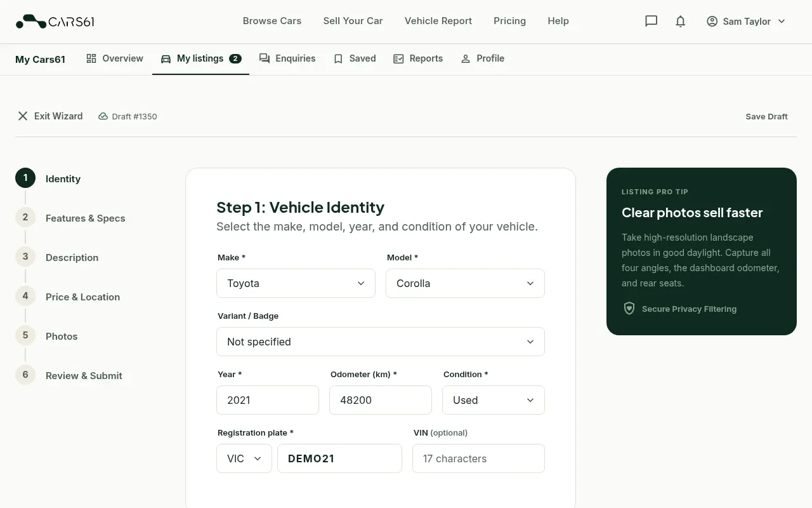Viewport: 812px width, 508px height.
Task: Jump to Price & Location step
Action: point(83,297)
